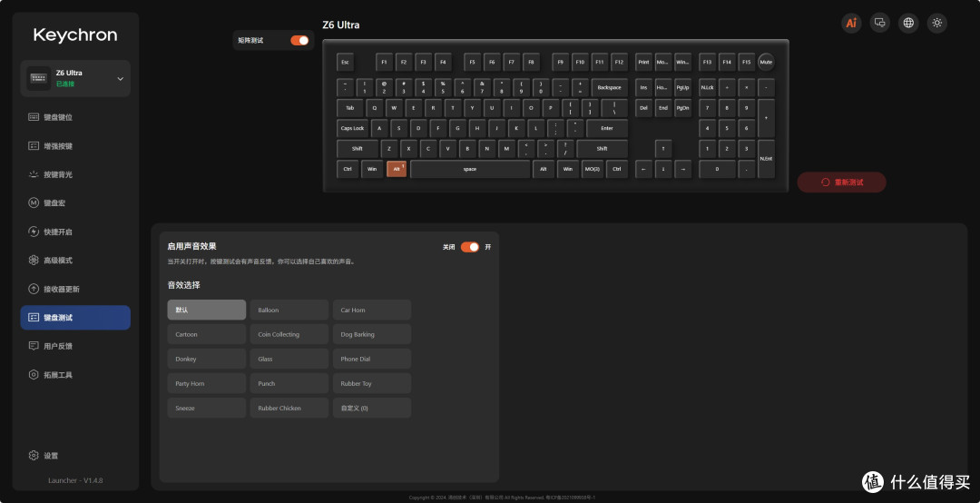Click the Backspace key on keyboard

pyautogui.click(x=610, y=87)
